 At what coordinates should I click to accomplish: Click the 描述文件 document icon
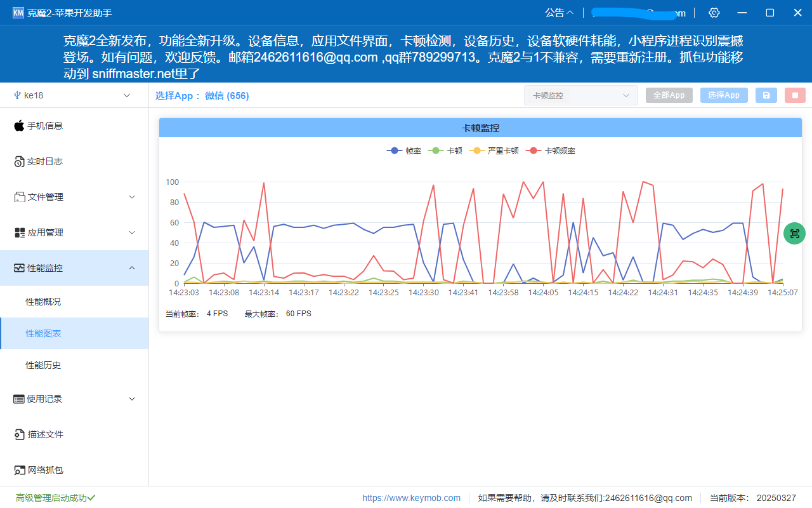[19, 434]
